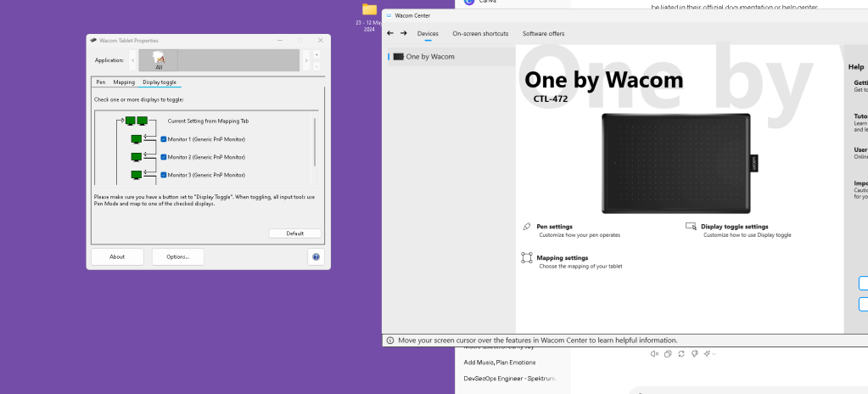Open Pen settings in Wacom Center
Viewport: 868px width, 394px height.
tap(554, 227)
